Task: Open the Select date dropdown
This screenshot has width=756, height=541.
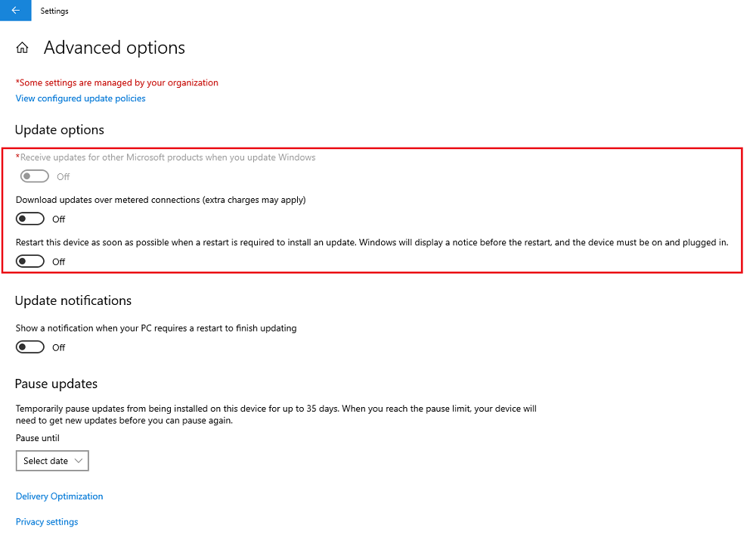Action: pos(52,461)
